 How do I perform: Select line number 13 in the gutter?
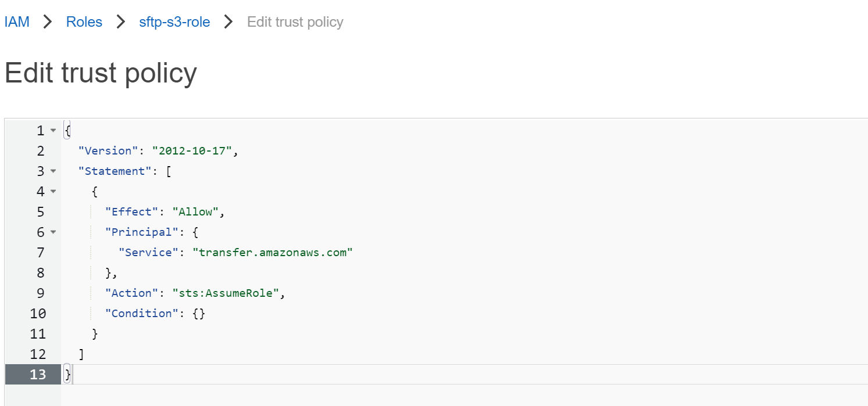[x=38, y=375]
